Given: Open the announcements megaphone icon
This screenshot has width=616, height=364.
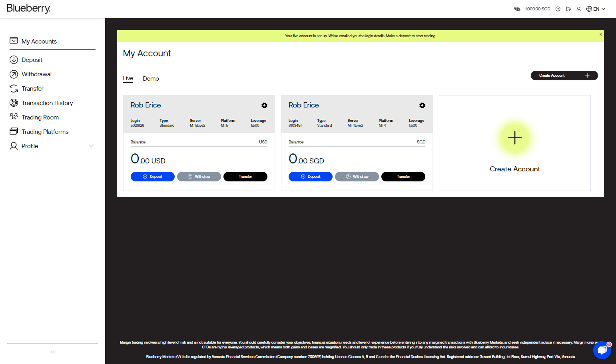Looking at the screenshot, I should point(568,9).
